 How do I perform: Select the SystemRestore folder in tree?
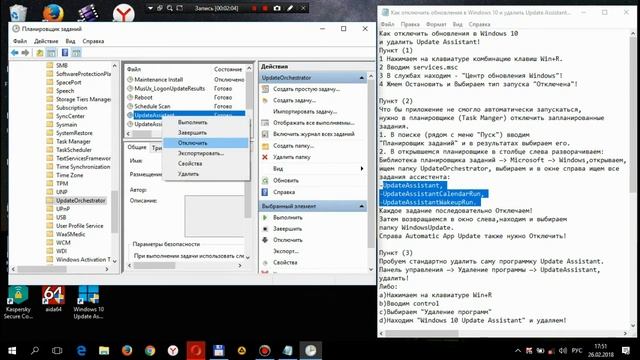coord(74,133)
